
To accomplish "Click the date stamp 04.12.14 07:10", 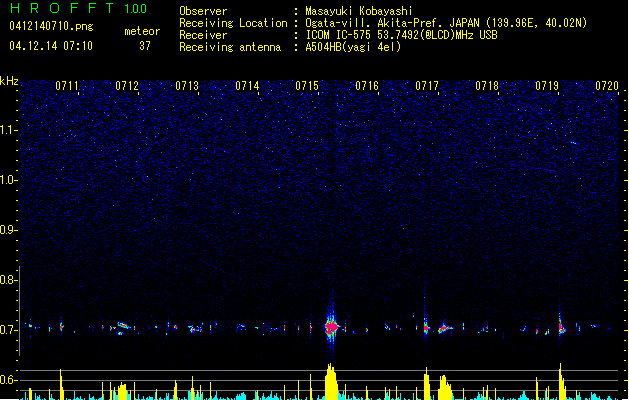I will (x=51, y=46).
